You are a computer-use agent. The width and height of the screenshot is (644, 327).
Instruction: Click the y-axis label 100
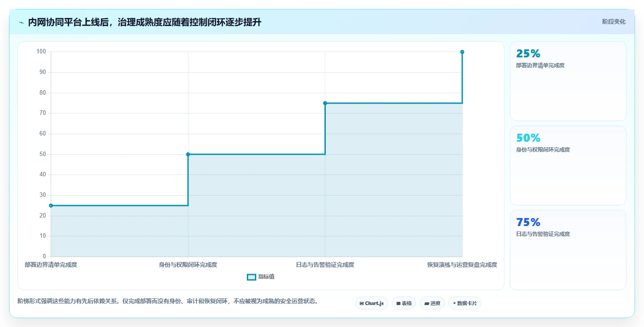coord(41,52)
